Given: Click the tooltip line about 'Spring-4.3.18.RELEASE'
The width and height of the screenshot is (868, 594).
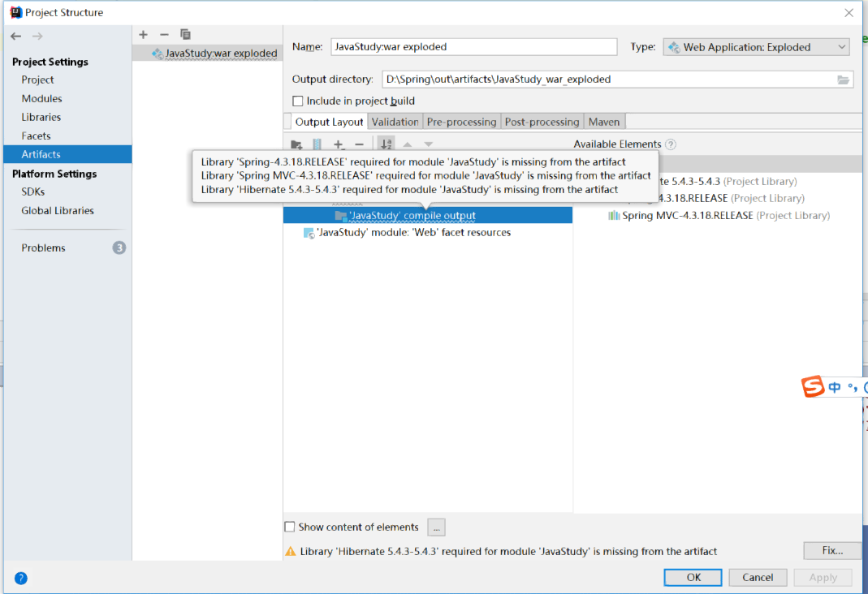Looking at the screenshot, I should pyautogui.click(x=413, y=162).
